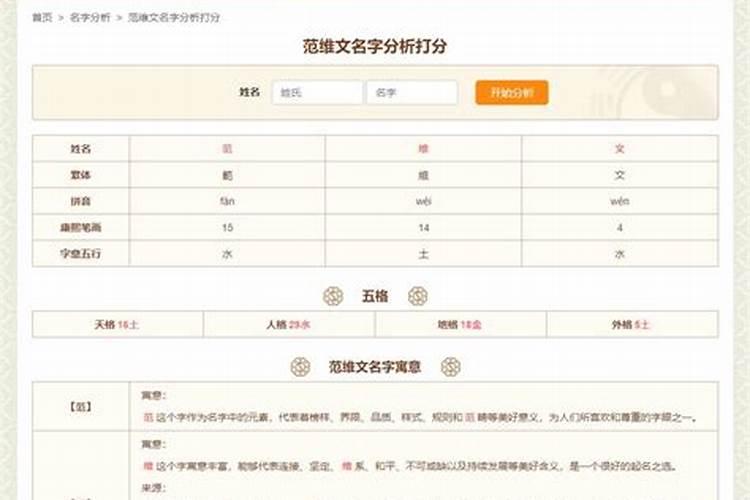Select the page title 范维文名字分析打分
Image resolution: width=750 pixels, height=500 pixels.
(x=375, y=46)
